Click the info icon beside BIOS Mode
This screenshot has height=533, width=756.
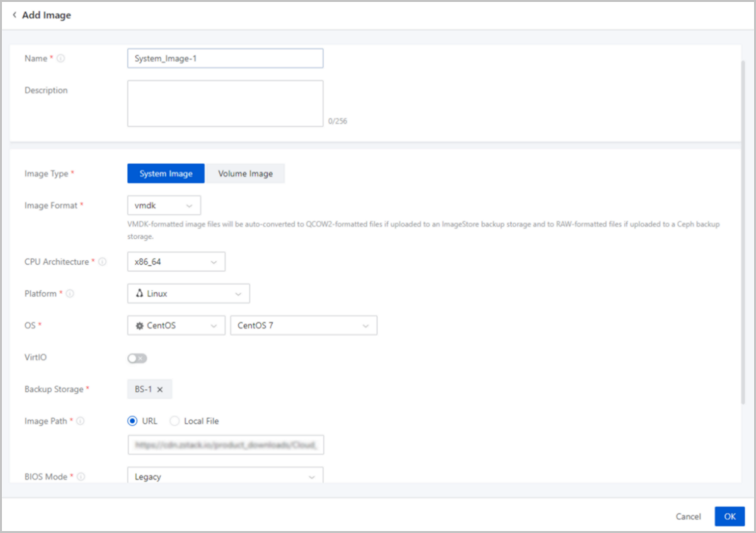point(81,477)
